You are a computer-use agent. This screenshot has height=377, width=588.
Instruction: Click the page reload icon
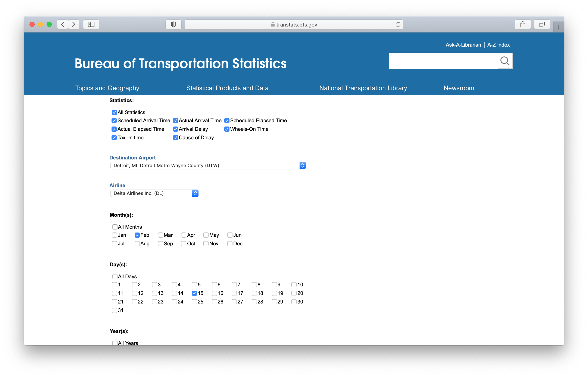(398, 24)
